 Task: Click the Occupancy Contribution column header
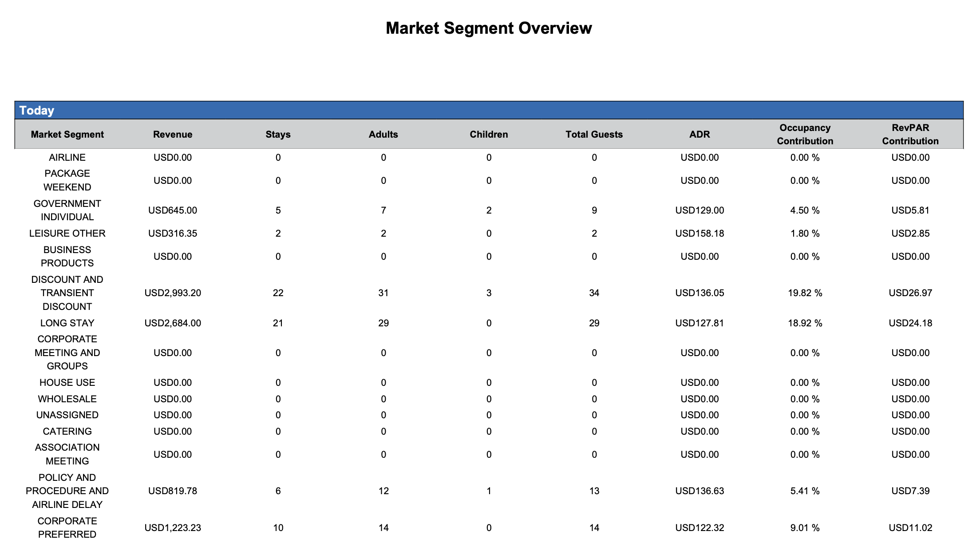pos(805,135)
